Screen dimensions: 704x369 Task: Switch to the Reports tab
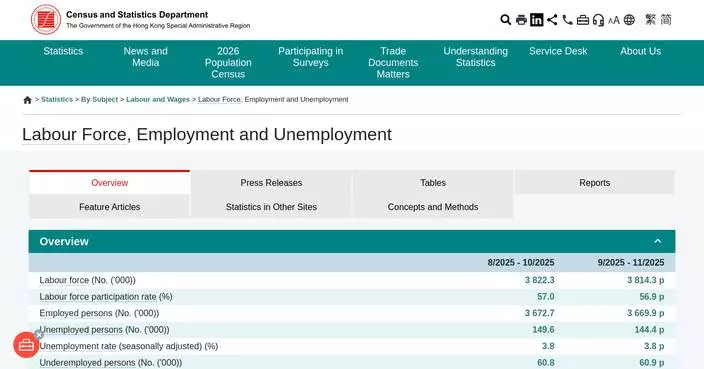(x=594, y=183)
